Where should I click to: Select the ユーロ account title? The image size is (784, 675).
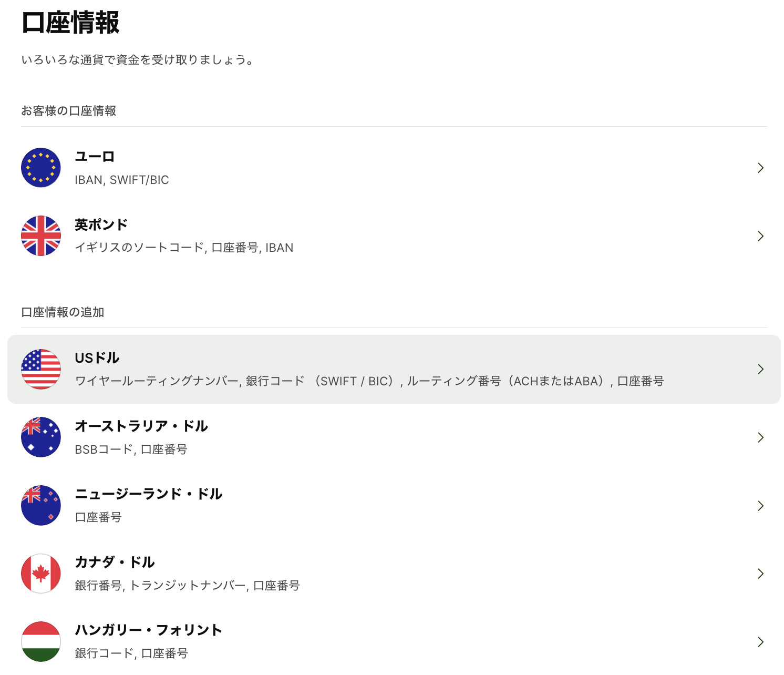click(95, 157)
